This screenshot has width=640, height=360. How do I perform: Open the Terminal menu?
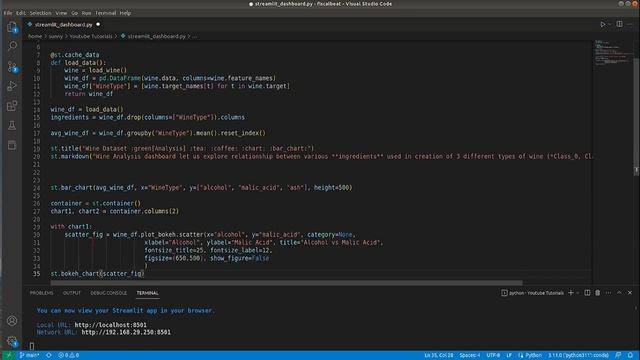point(106,13)
